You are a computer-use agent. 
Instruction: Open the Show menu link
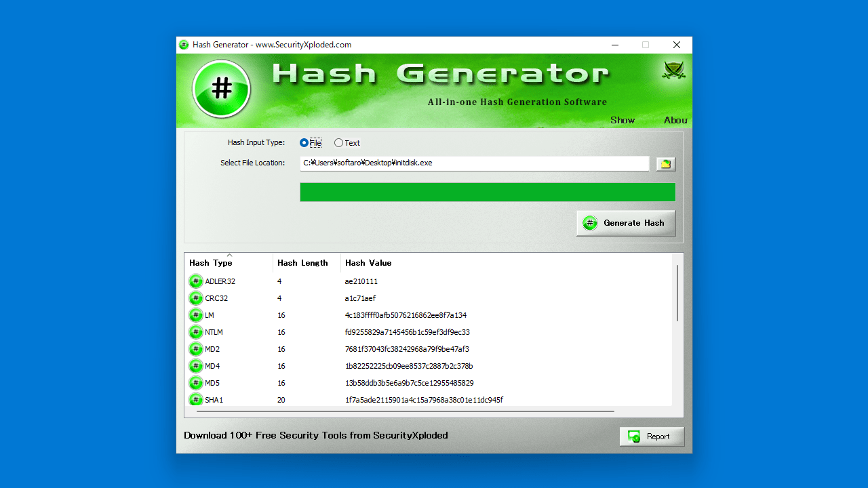tap(623, 120)
